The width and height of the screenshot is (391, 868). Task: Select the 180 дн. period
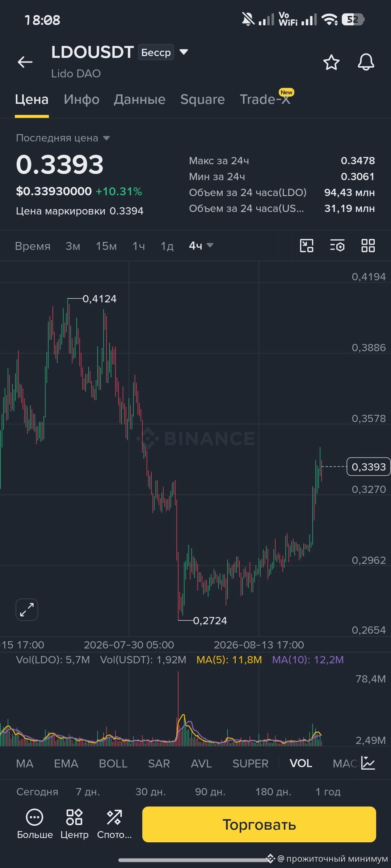tap(273, 792)
